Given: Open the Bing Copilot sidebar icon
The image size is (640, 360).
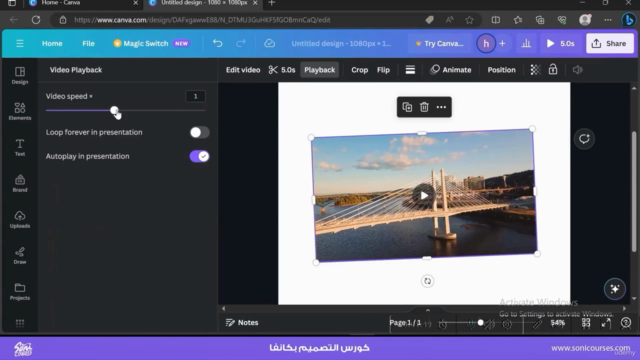Looking at the screenshot, I should (x=629, y=20).
